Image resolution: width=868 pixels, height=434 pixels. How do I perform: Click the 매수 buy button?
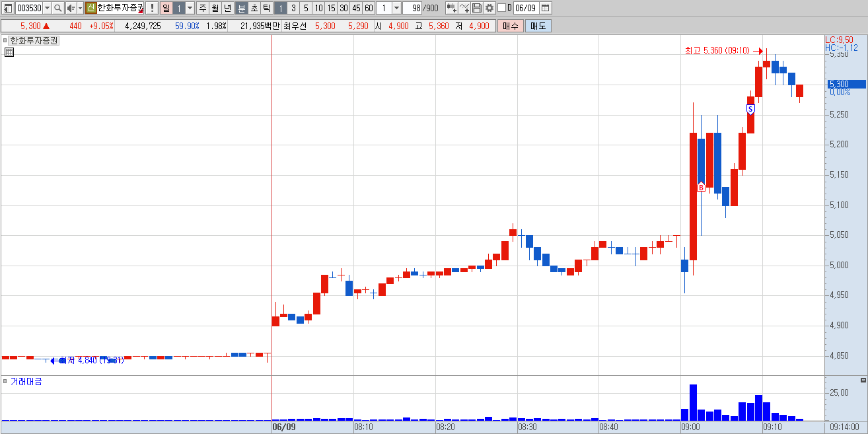(x=511, y=26)
